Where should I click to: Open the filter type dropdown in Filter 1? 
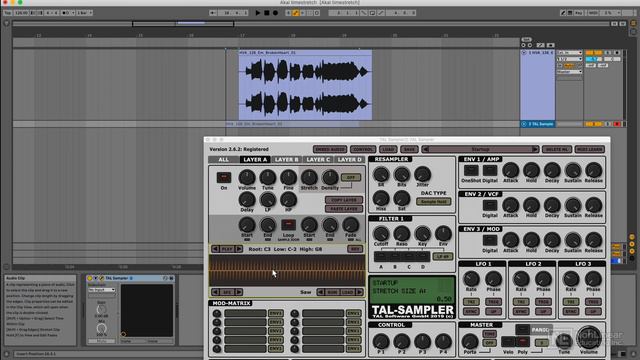[x=443, y=256]
